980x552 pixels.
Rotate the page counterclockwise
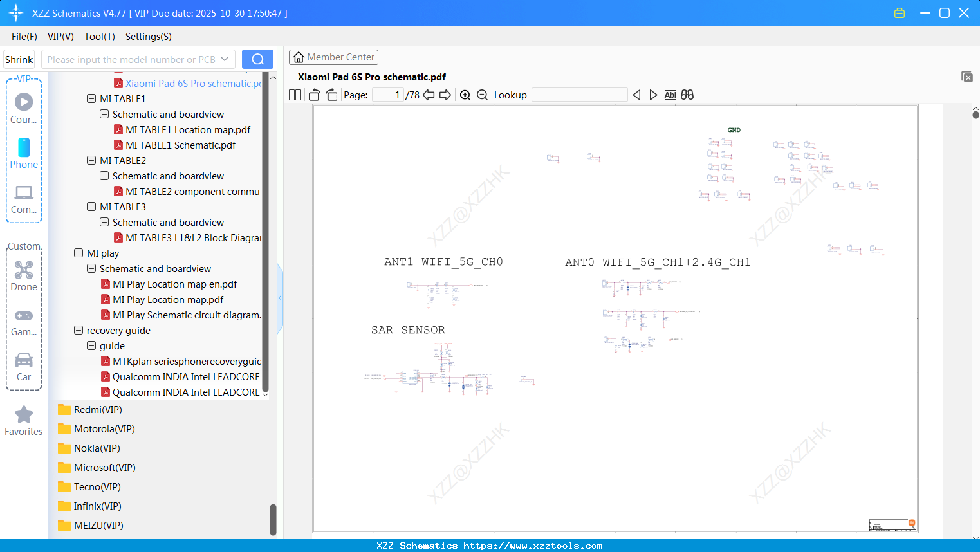pyautogui.click(x=315, y=95)
